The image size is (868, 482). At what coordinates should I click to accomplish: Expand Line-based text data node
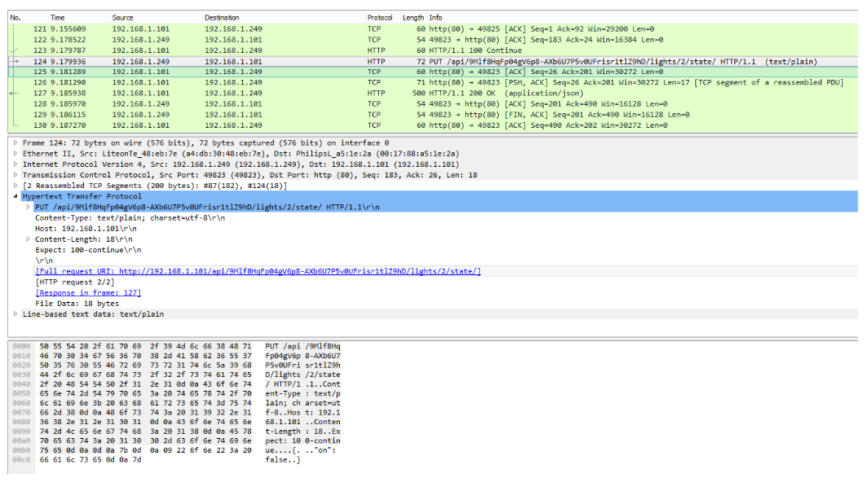(x=15, y=313)
